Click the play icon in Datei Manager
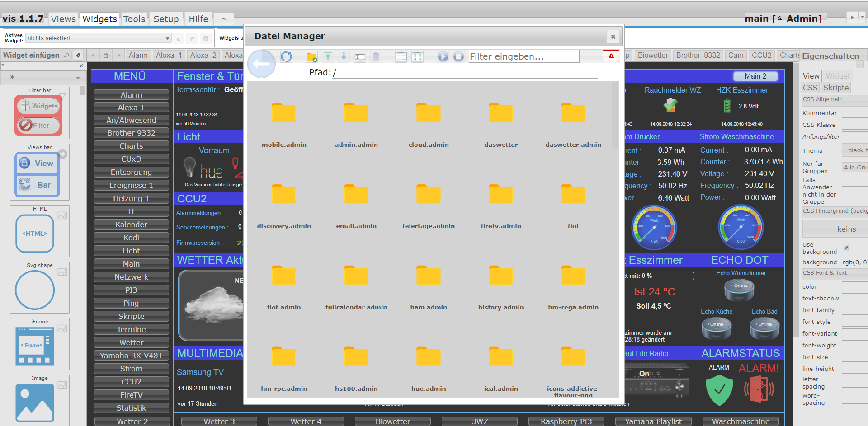This screenshot has width=868, height=426. pyautogui.click(x=443, y=56)
